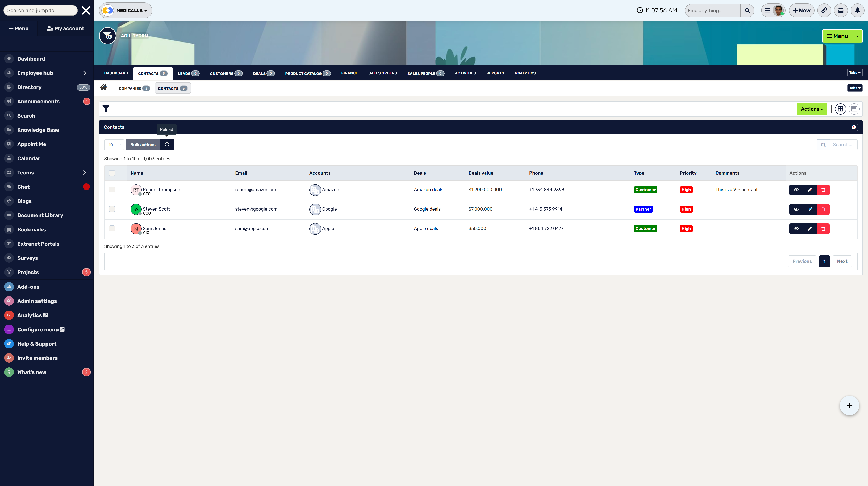Select the checkbox for Sam Jones
This screenshot has width=868, height=486.
point(112,228)
